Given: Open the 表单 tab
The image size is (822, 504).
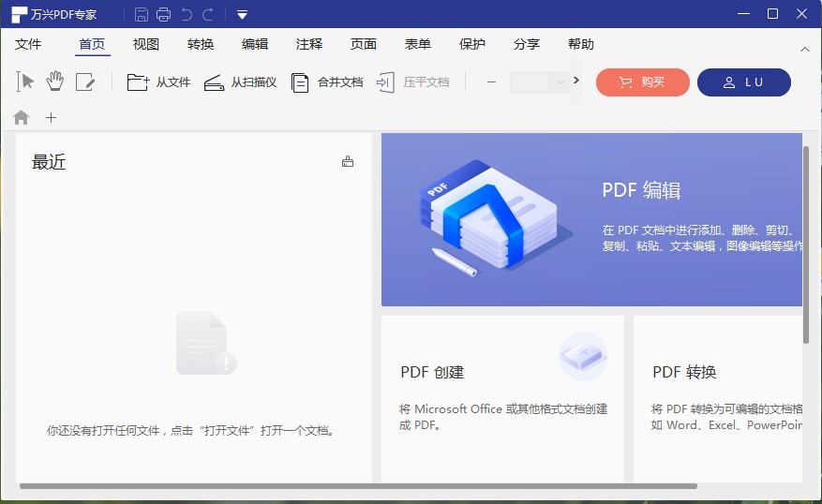Looking at the screenshot, I should 418,45.
